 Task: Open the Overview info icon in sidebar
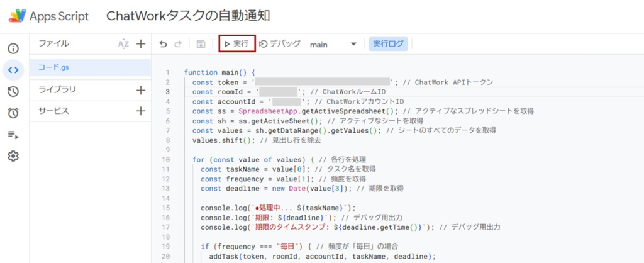(13, 49)
